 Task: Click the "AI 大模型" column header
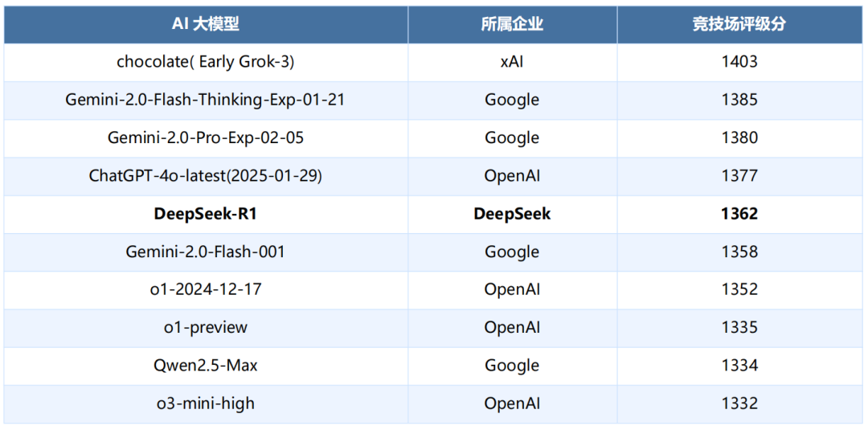tap(206, 24)
